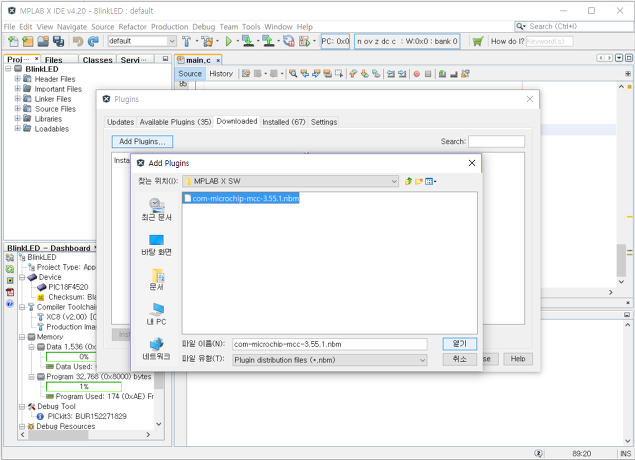The width and height of the screenshot is (635, 460).
Task: Open the 'default' configuration dropdown
Action: (x=172, y=41)
